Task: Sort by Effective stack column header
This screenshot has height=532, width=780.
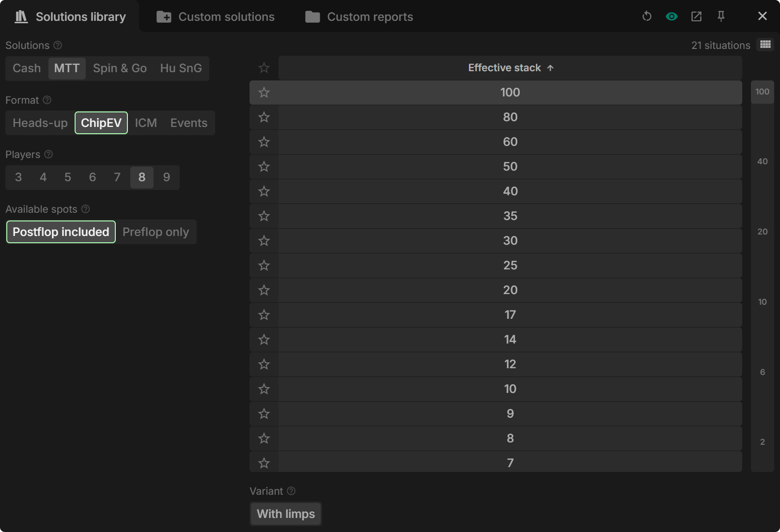Action: [x=510, y=68]
